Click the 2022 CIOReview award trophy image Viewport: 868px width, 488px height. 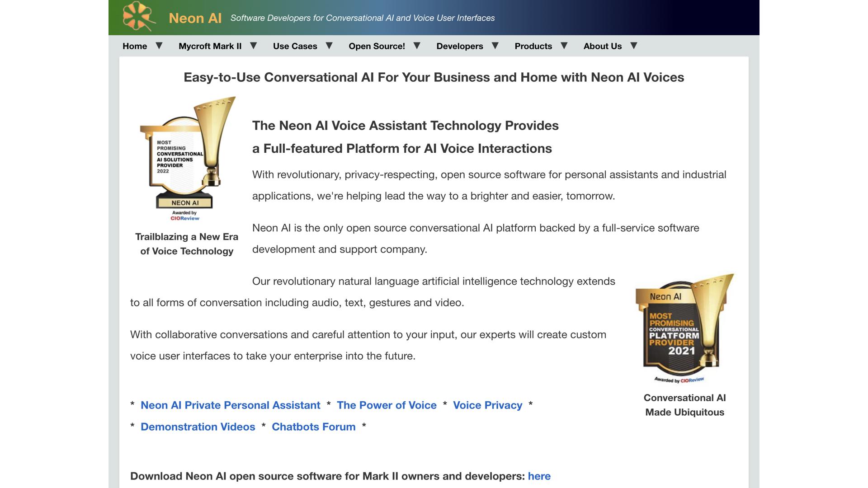pyautogui.click(x=187, y=158)
